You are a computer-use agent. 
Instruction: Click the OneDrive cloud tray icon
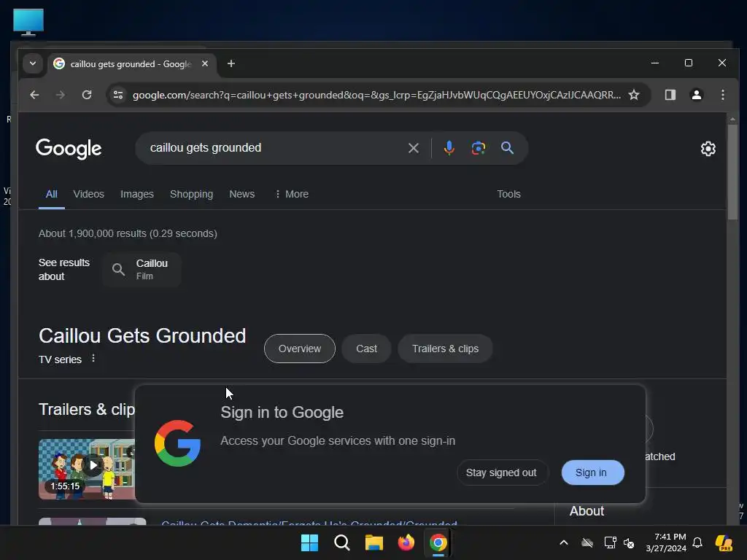click(587, 542)
